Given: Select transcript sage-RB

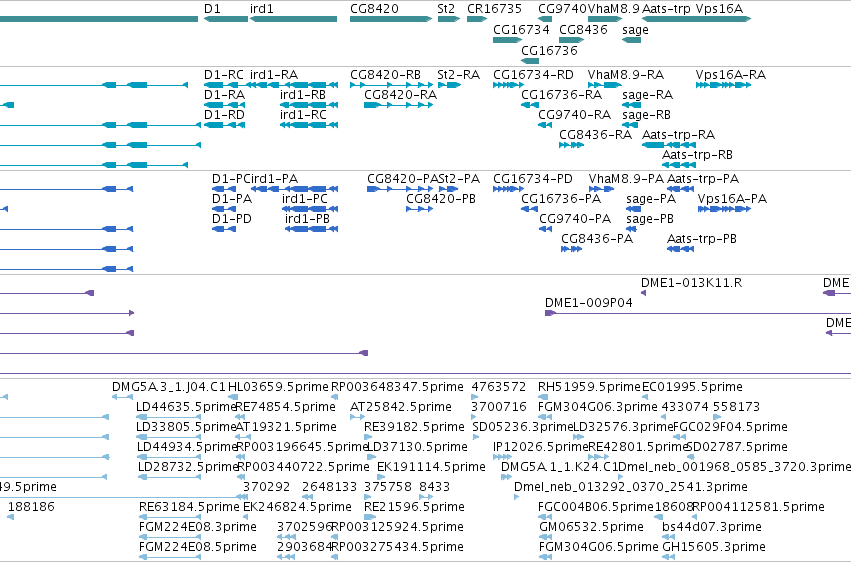Looking at the screenshot, I should point(630,125).
